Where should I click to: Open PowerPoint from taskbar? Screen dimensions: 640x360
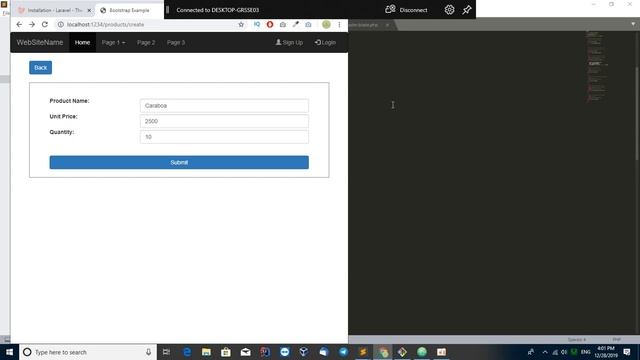pos(441,352)
